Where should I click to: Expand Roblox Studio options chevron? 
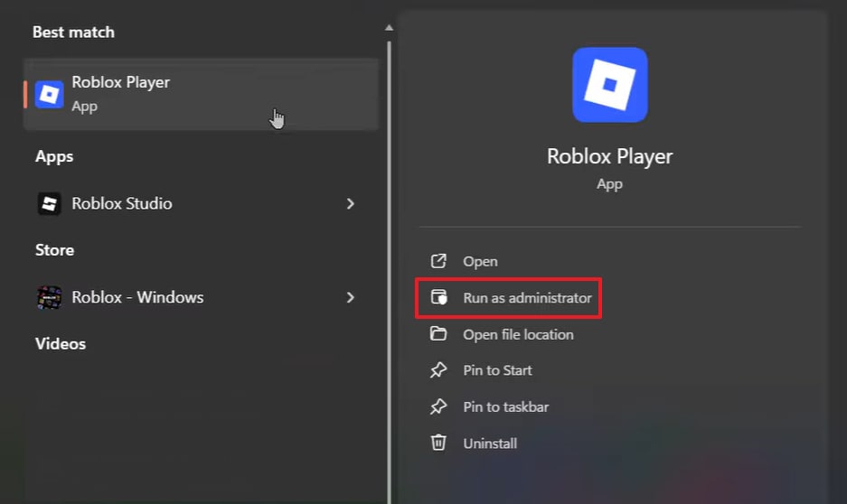click(x=351, y=204)
